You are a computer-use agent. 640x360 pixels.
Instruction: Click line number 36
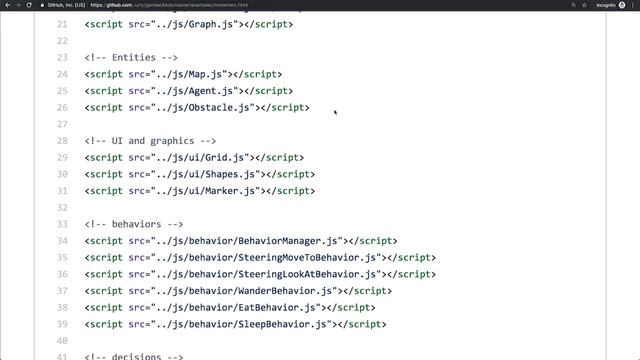click(62, 274)
